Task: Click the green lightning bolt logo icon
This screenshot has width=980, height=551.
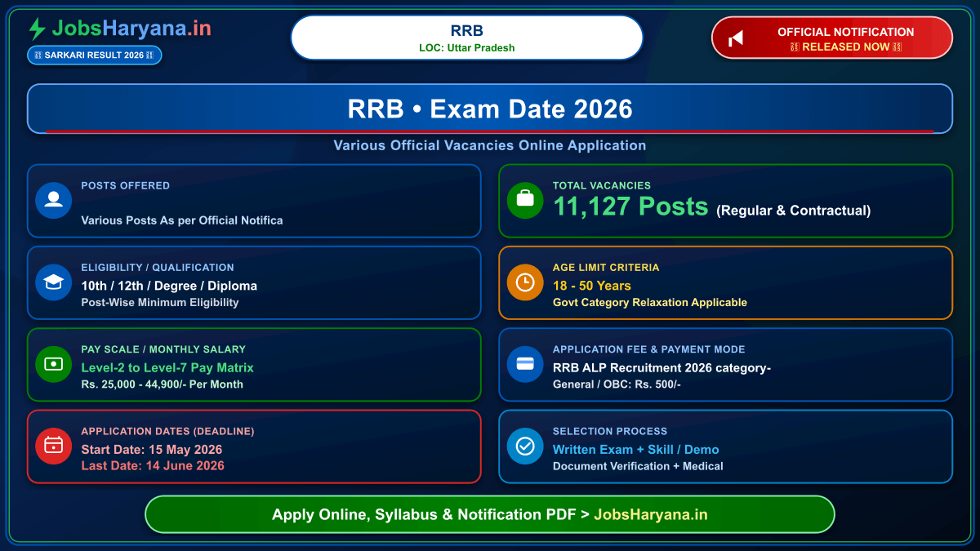Action: pyautogui.click(x=37, y=29)
